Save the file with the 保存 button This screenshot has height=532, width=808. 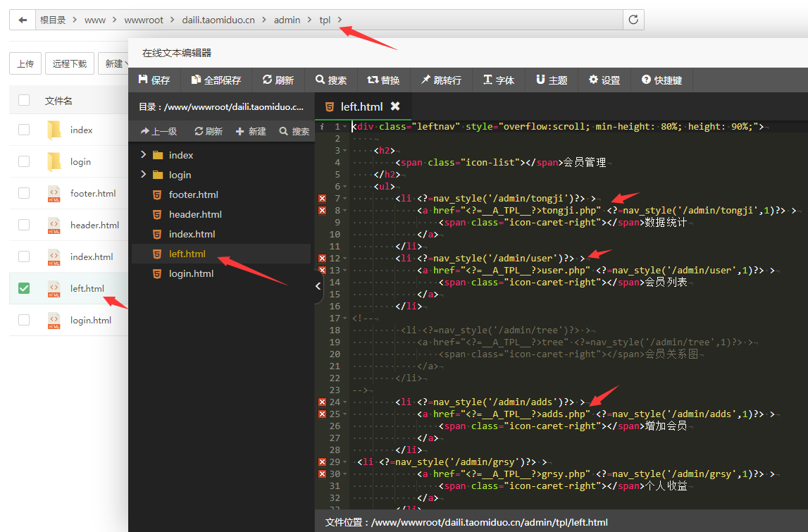[x=154, y=80]
